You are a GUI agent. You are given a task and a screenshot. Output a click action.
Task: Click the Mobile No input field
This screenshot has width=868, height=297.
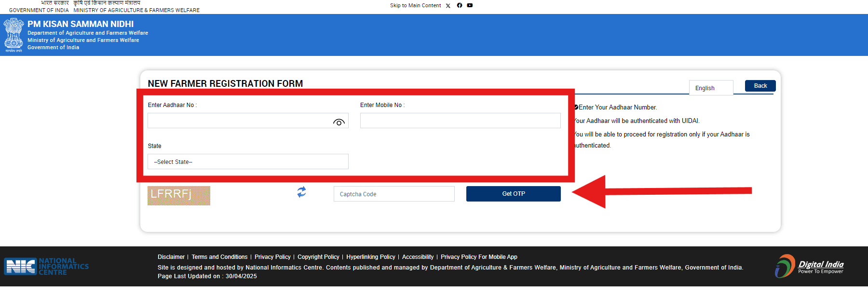click(460, 121)
